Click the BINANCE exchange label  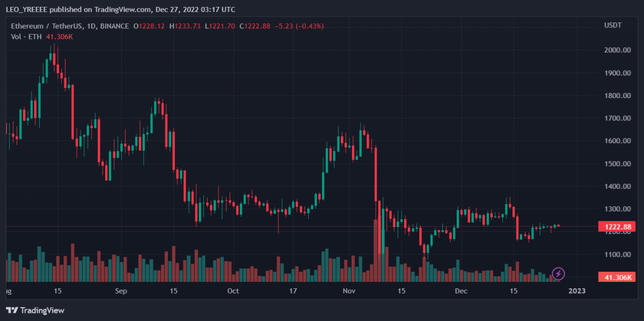click(x=113, y=26)
